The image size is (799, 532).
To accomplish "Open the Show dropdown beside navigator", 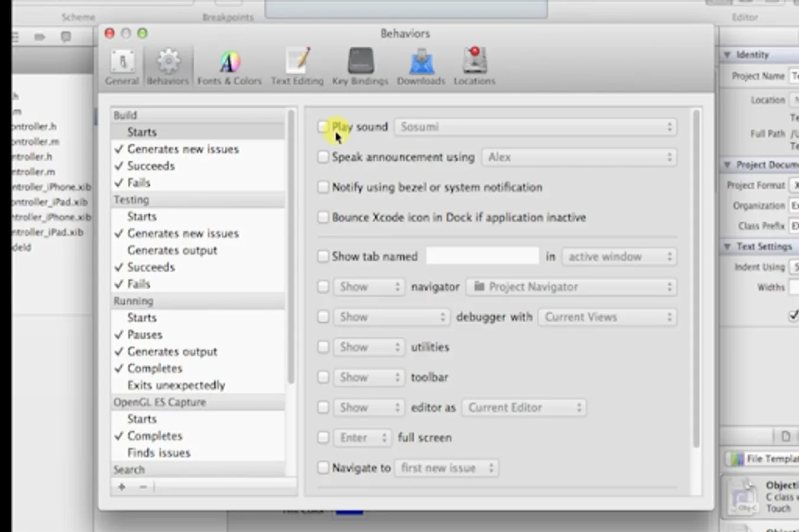I will pos(370,287).
